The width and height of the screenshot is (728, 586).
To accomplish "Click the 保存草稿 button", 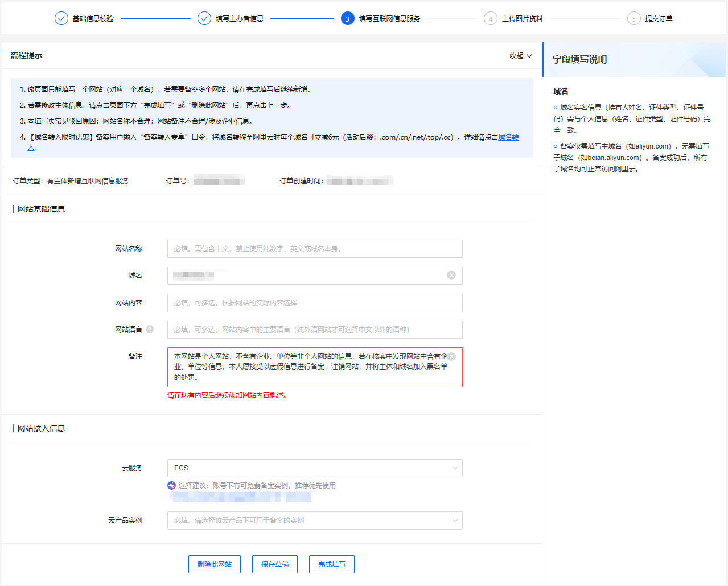I will [x=275, y=564].
